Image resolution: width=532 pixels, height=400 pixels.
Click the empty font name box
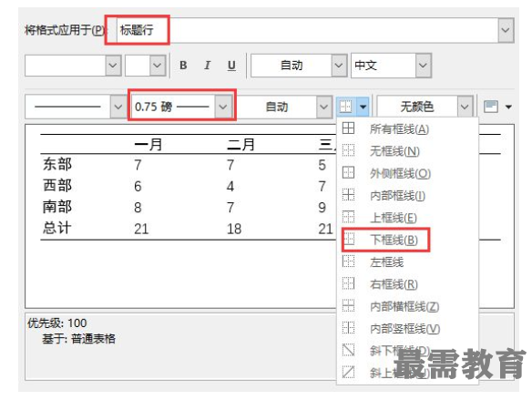tap(66, 65)
